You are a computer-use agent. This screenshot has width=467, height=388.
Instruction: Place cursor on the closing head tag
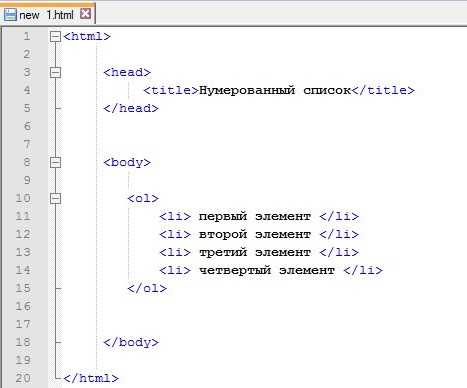tap(131, 108)
